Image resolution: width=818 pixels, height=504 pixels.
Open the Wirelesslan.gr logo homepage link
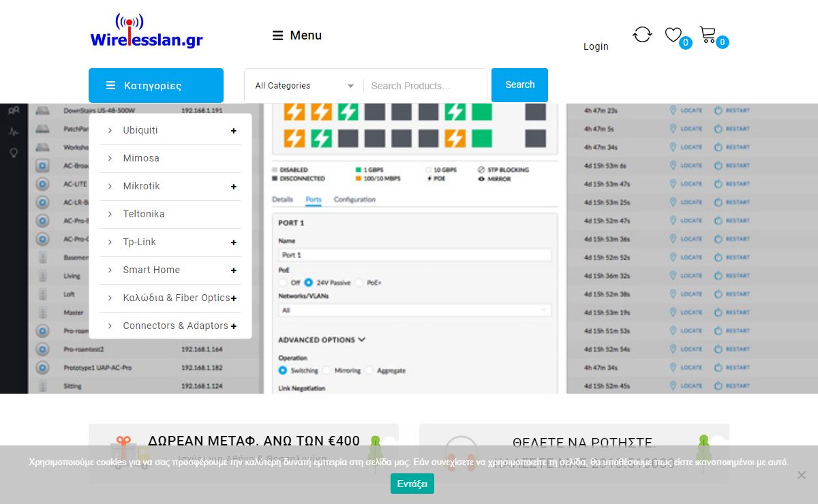pos(147,31)
